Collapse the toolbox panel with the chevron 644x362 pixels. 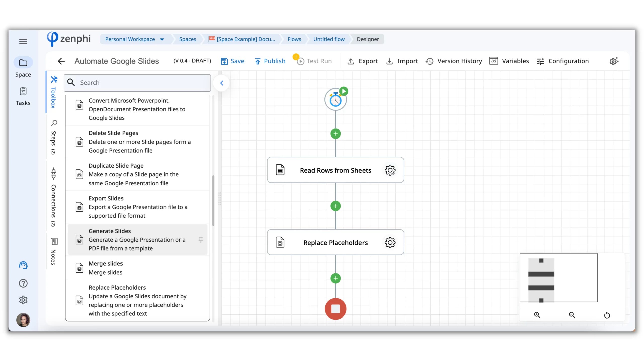[x=221, y=83]
